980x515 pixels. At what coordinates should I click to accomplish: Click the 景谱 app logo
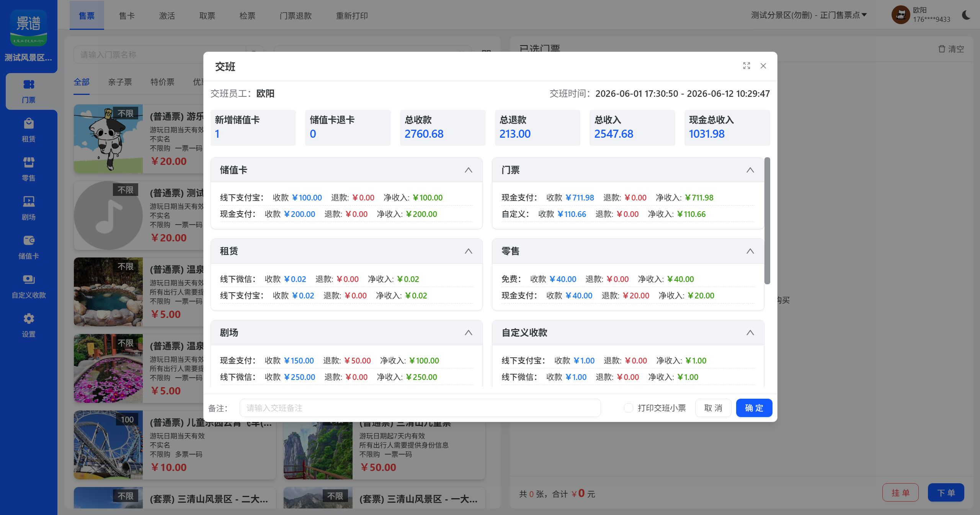click(x=29, y=28)
